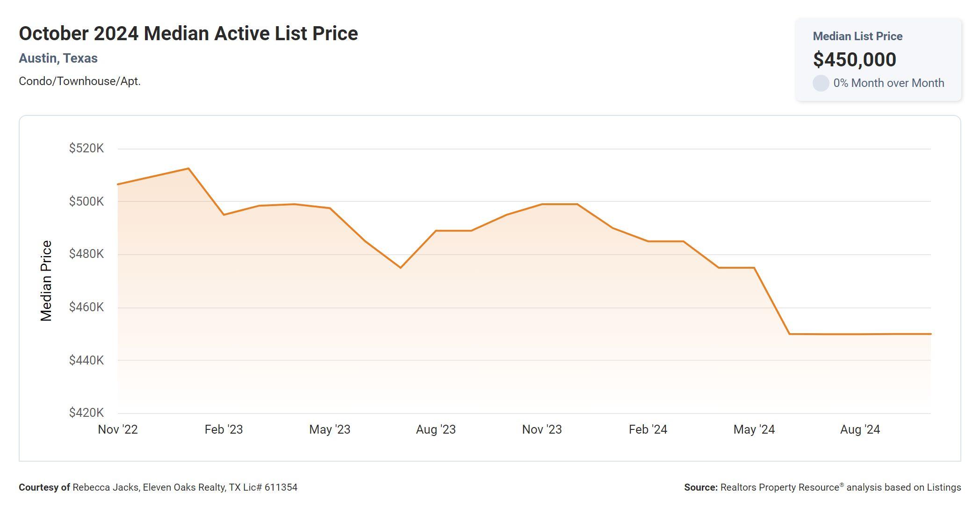Click the Aug '23 x-axis label
The height and width of the screenshot is (514, 980).
(x=436, y=429)
